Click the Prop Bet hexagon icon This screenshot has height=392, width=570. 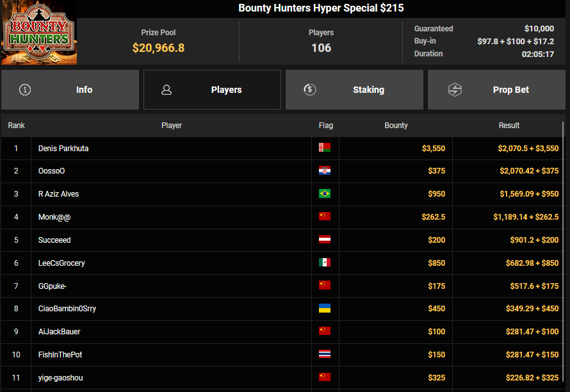point(454,90)
